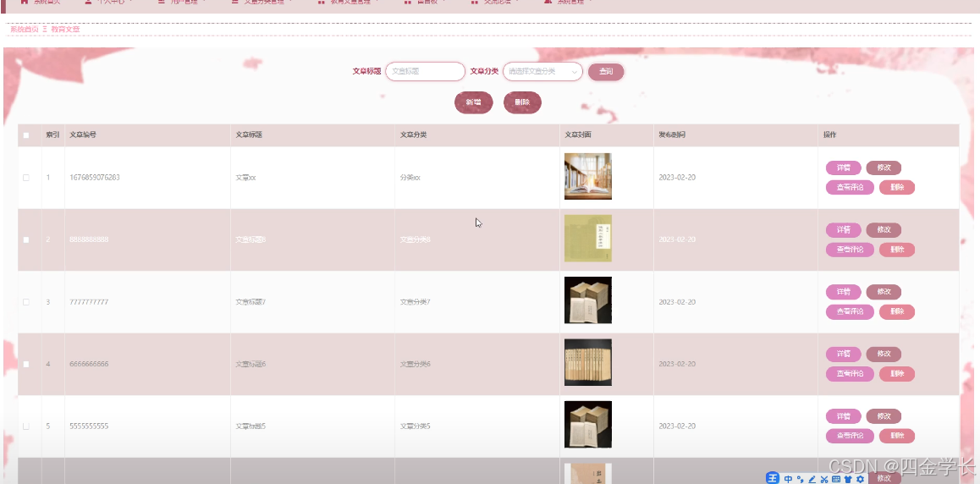Viewport: 980px width, 484px height.
Task: Click 删除 for article 8888888888
Action: [897, 250]
